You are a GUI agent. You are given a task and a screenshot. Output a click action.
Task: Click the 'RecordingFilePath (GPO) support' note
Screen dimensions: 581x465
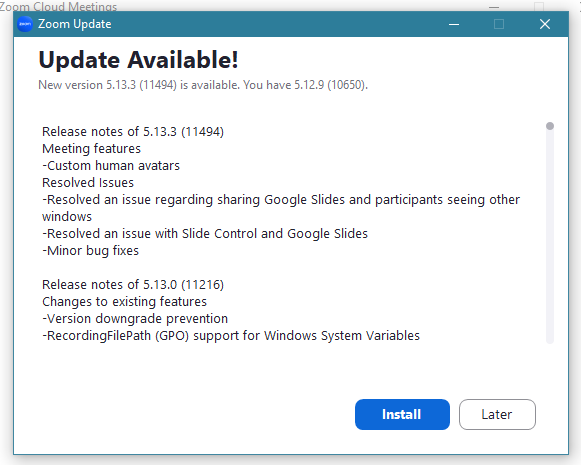[x=231, y=336]
